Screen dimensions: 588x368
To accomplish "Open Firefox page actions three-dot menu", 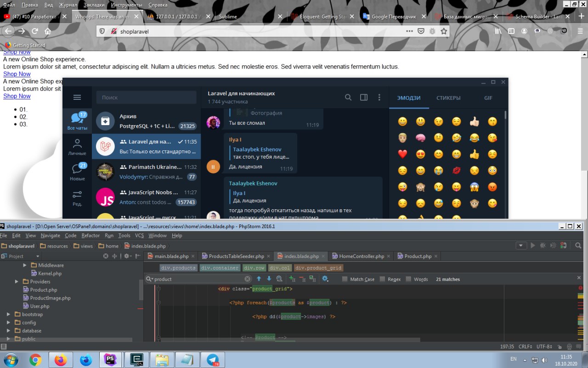I will coord(409,31).
